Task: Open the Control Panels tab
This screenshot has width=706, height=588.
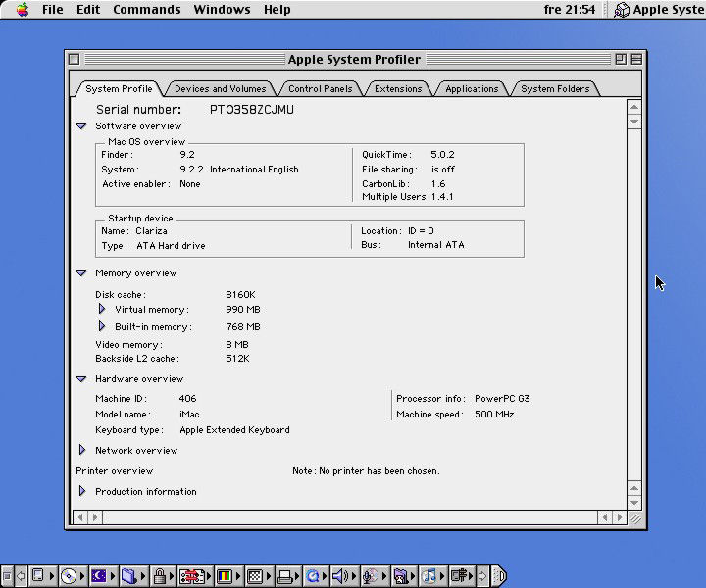Action: [320, 88]
